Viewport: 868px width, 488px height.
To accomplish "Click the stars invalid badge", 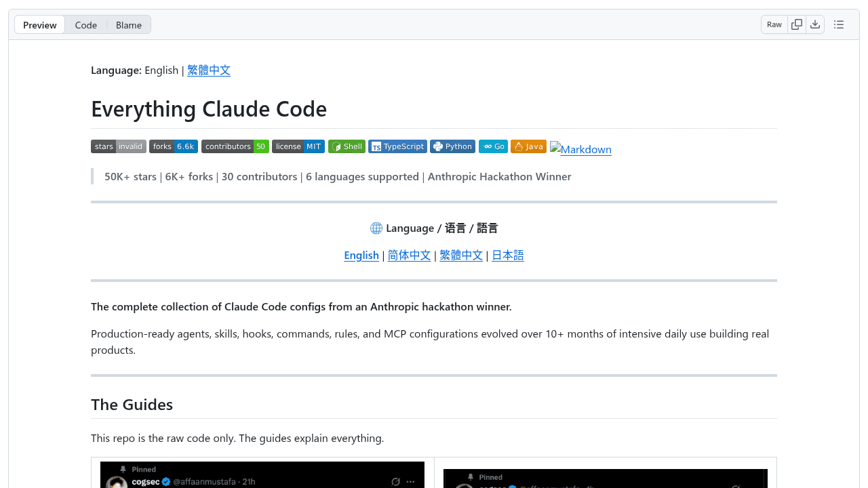I will tap(118, 146).
